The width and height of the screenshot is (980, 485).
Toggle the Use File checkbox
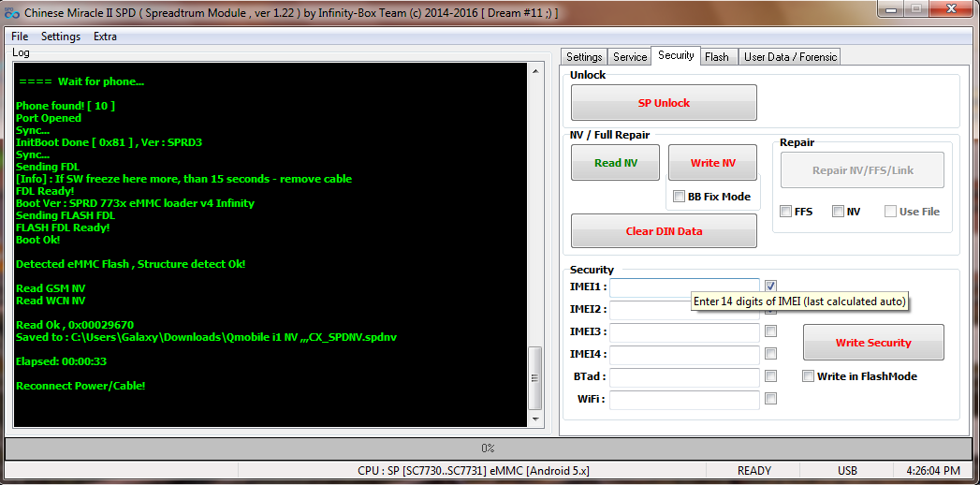click(890, 212)
